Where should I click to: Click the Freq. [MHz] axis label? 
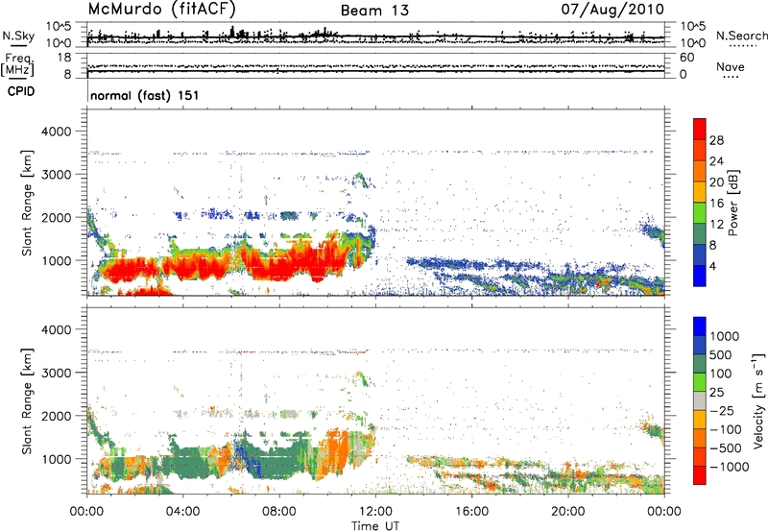tap(17, 64)
